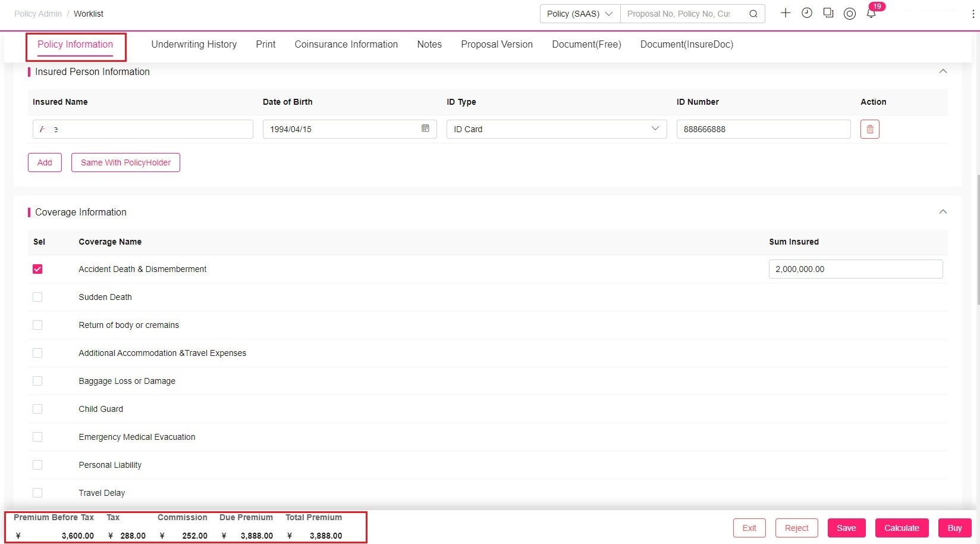Screen dimensions: 980x544
Task: Click the plus icon in the header
Action: point(786,13)
